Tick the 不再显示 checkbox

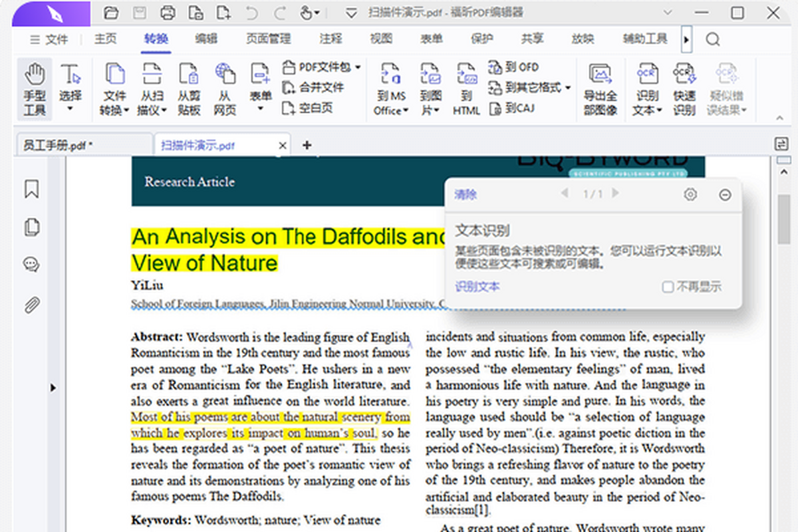click(x=668, y=287)
